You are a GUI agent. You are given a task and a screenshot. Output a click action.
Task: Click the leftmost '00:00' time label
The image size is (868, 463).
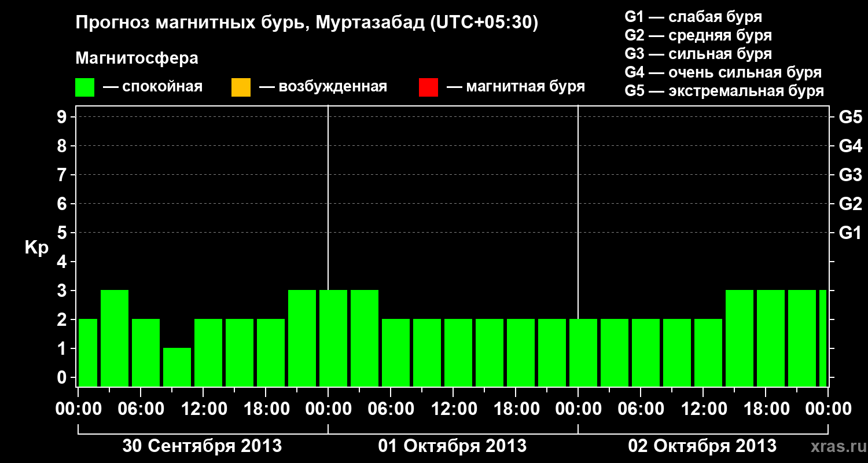[x=78, y=409]
